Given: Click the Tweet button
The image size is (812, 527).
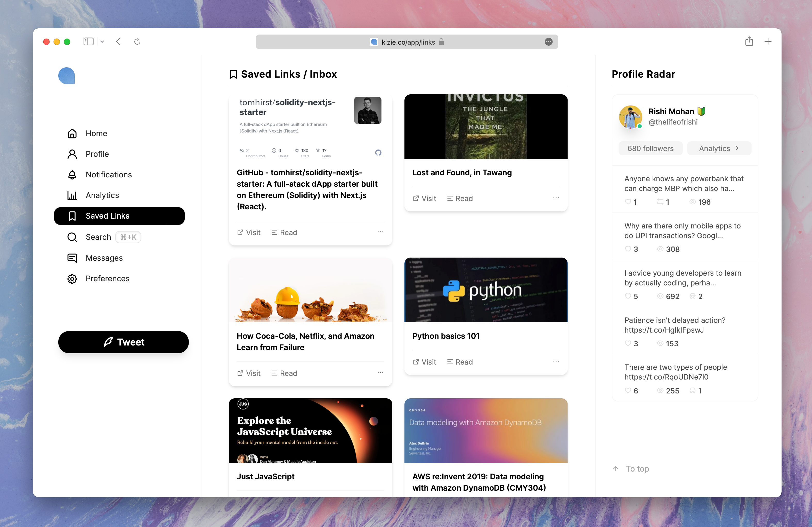Looking at the screenshot, I should click(123, 342).
